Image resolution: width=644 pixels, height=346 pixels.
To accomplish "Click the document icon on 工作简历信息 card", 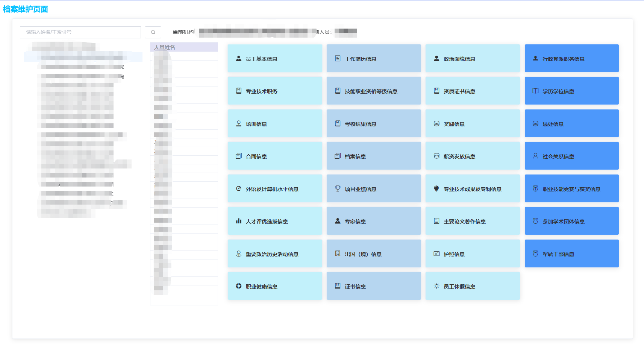I will click(338, 59).
